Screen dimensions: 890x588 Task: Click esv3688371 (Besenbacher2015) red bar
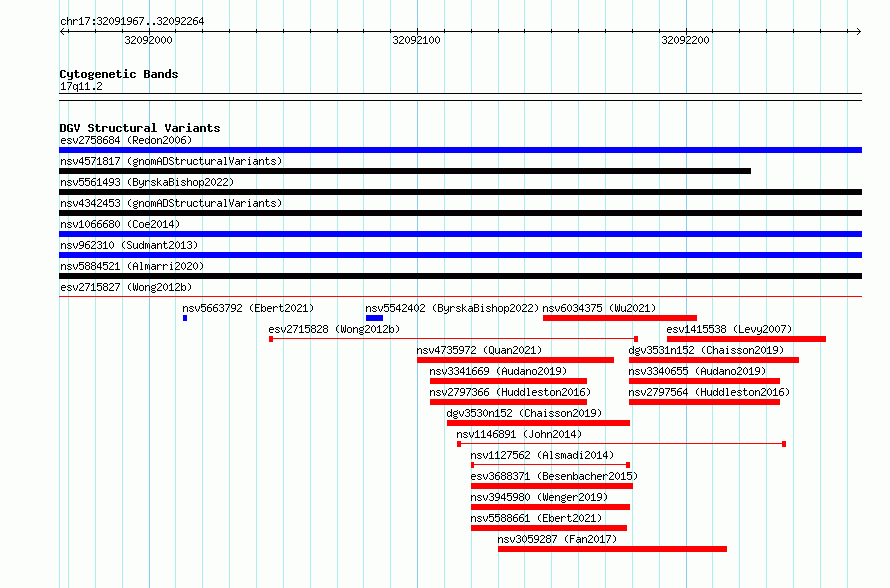552,486
